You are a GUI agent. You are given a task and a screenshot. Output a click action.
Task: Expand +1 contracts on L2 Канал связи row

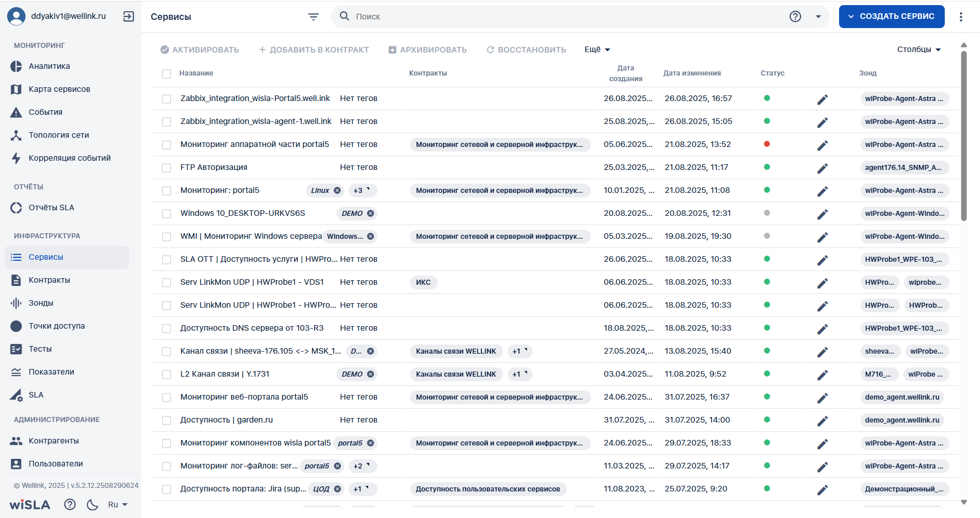pyautogui.click(x=520, y=374)
